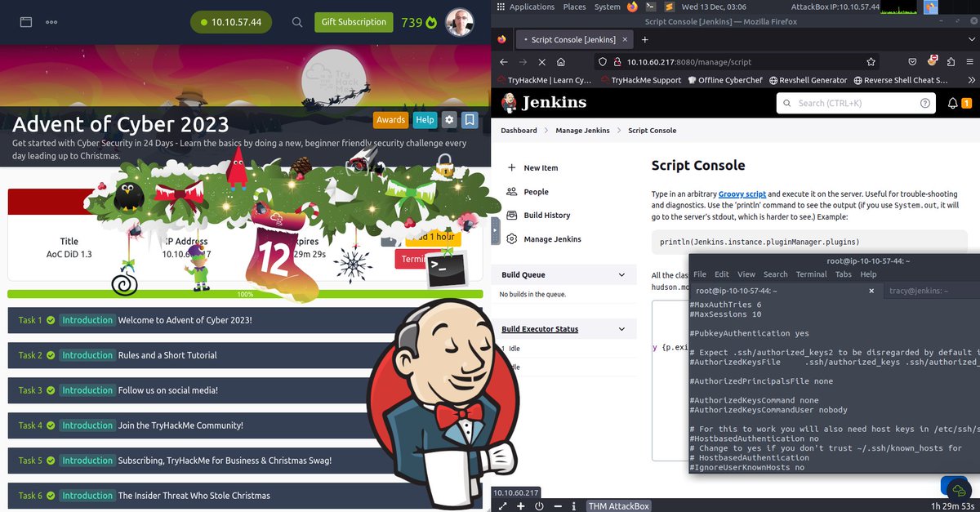Click the Jenkins logo in header

[x=544, y=102]
